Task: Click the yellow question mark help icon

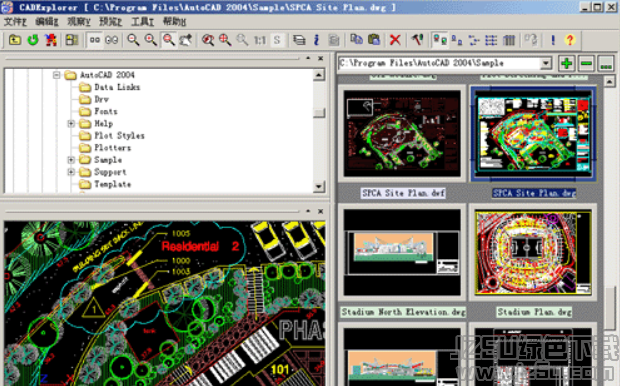Action: point(570,40)
